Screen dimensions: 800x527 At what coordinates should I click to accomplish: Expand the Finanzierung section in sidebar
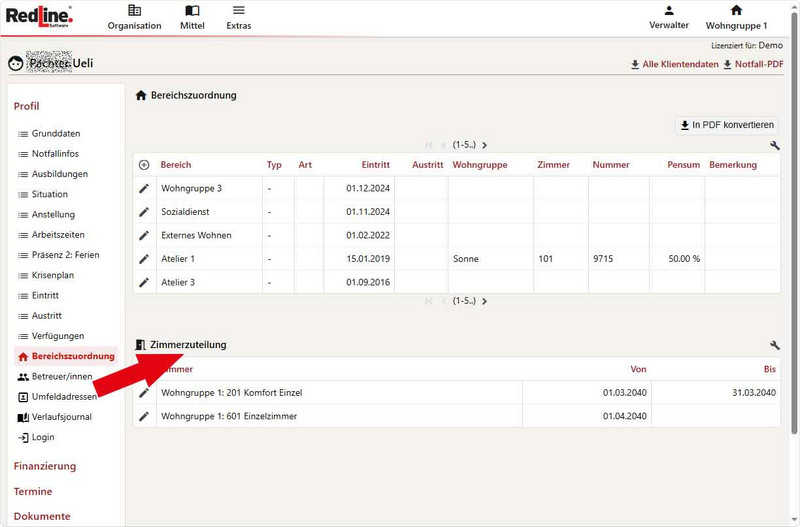click(x=45, y=466)
